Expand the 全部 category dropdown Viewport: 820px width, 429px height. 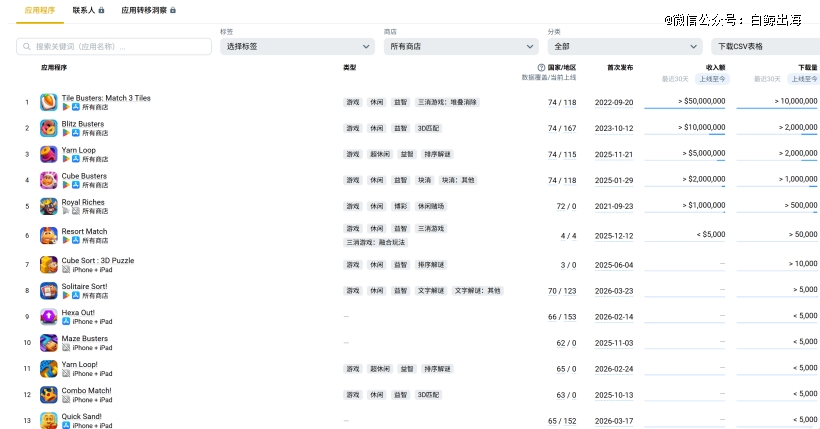point(625,46)
